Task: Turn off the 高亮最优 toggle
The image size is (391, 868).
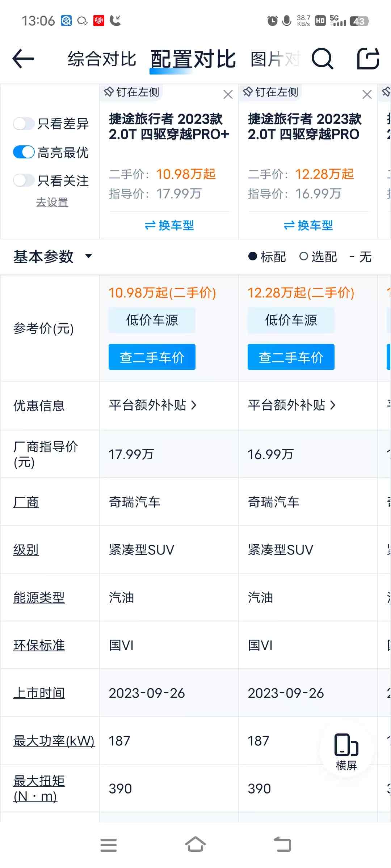Action: coord(24,152)
